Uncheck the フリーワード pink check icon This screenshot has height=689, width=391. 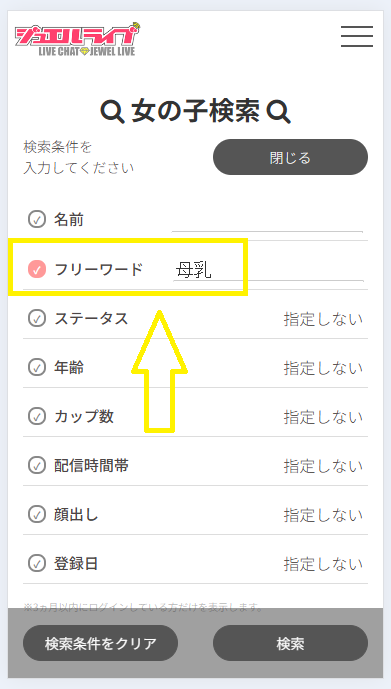[x=37, y=268]
